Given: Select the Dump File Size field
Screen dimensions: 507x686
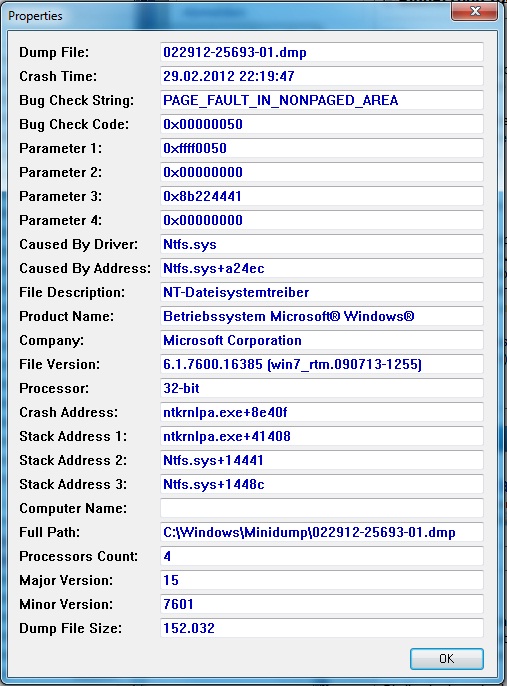Looking at the screenshot, I should (322, 628).
